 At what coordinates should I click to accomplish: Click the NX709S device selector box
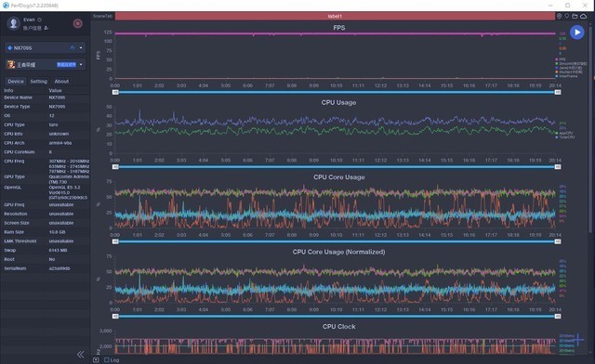pos(46,47)
